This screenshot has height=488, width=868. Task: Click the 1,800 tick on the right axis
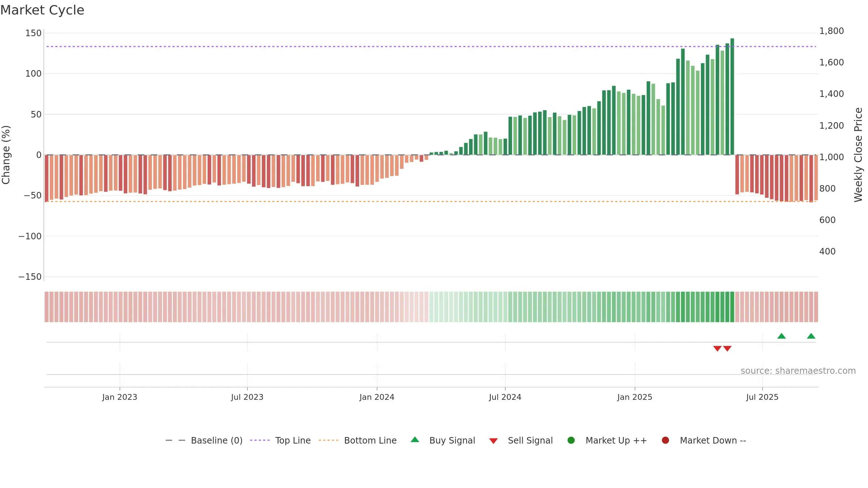tap(831, 31)
